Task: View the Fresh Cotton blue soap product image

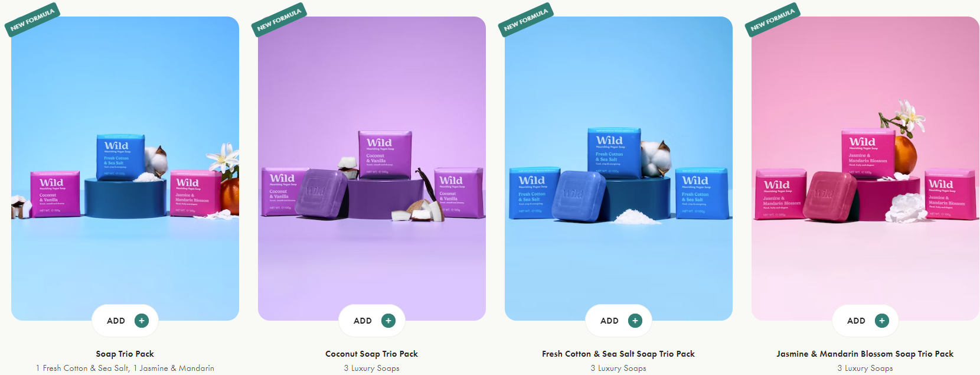Action: tap(619, 168)
